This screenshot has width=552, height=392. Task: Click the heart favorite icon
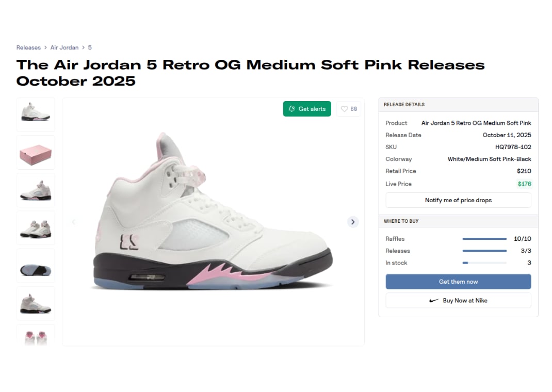[x=345, y=109]
